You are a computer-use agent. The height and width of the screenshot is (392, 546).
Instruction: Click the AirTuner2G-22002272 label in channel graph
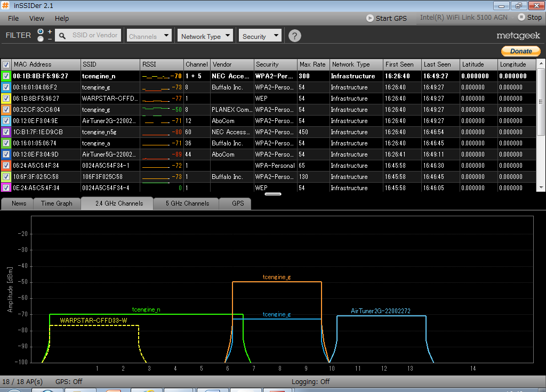tap(381, 311)
